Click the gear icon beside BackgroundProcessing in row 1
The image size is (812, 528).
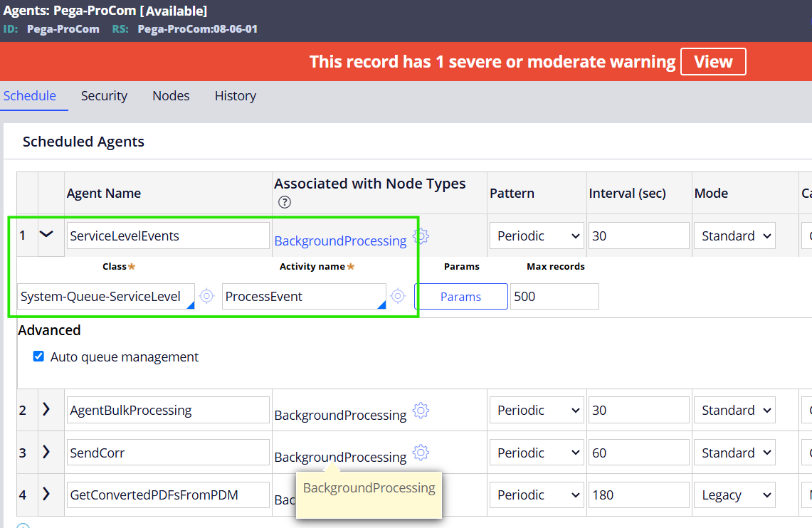tap(421, 238)
